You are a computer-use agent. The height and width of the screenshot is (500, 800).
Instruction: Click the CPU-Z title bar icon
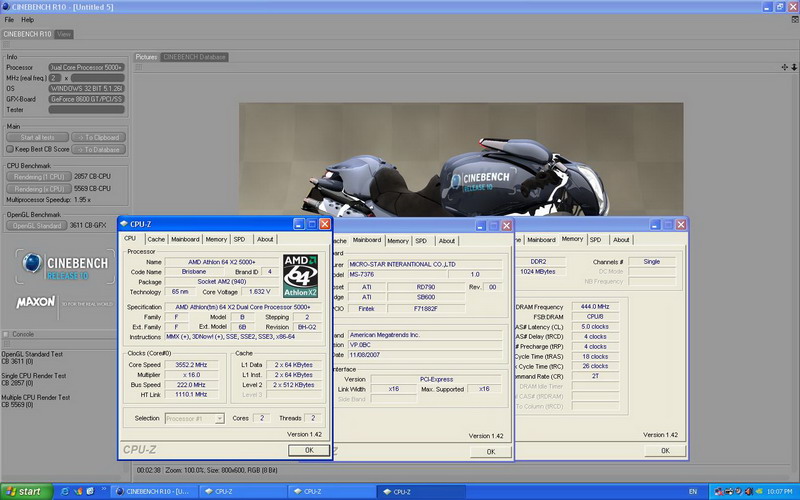pos(125,224)
